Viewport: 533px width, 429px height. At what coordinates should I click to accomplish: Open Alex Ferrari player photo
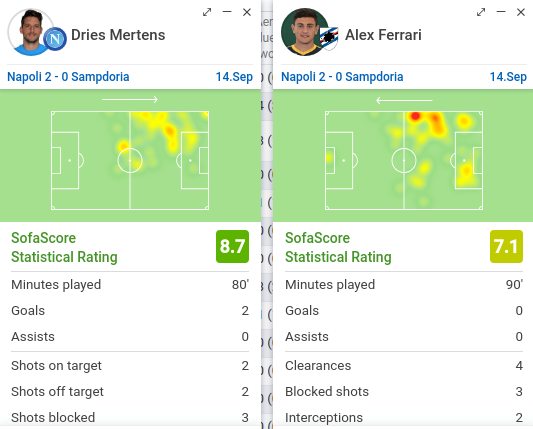click(304, 32)
